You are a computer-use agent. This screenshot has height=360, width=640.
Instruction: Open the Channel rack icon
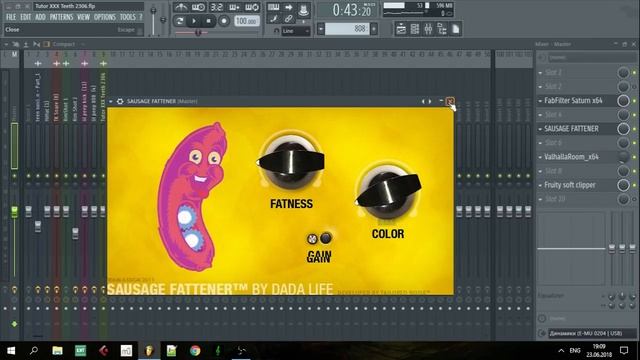(x=415, y=29)
